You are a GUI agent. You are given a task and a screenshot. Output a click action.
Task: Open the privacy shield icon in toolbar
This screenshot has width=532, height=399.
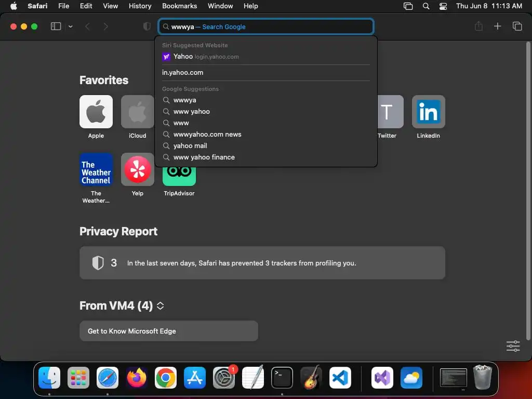pyautogui.click(x=147, y=26)
